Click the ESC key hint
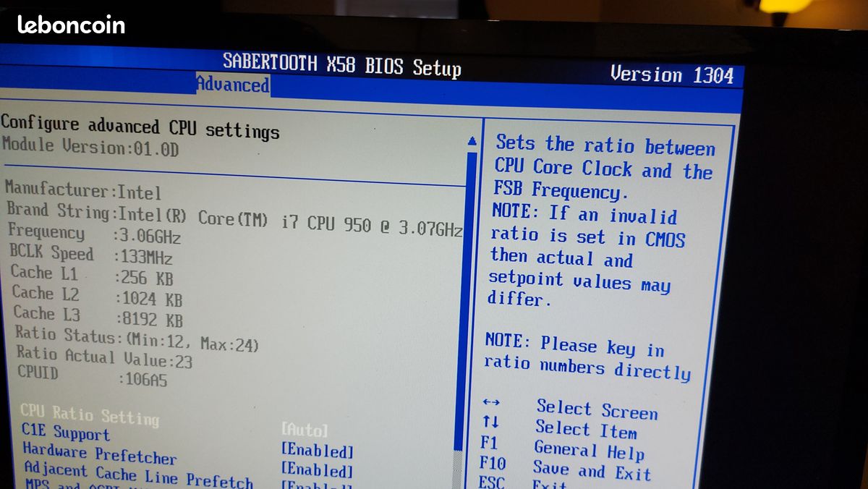Screen dimensions: 868x489 tap(492, 482)
